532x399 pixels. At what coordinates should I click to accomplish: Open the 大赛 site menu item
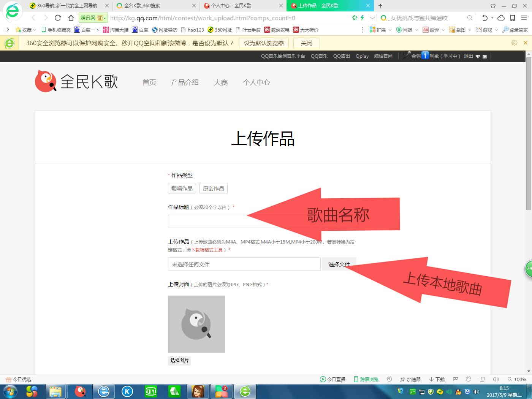pyautogui.click(x=221, y=82)
